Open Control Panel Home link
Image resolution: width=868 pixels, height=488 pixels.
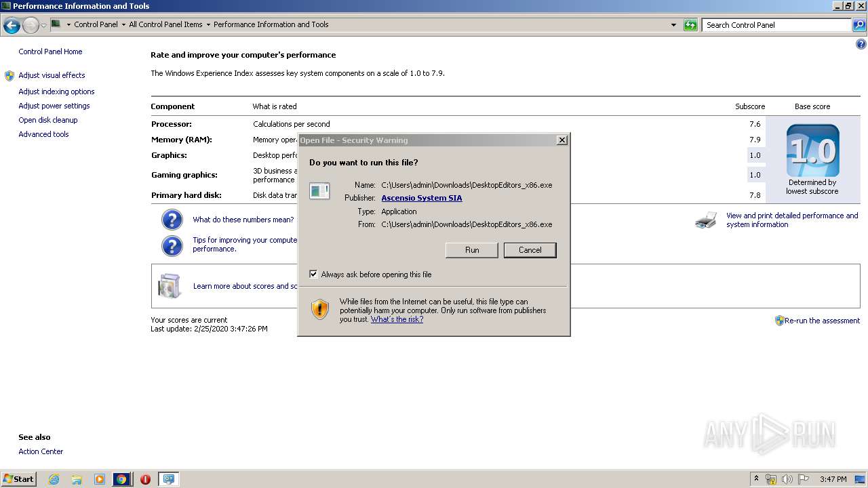pyautogui.click(x=50, y=52)
